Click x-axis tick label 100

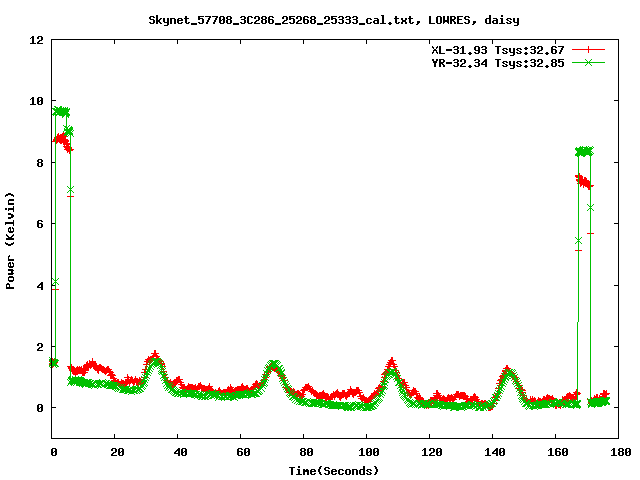coord(369,452)
